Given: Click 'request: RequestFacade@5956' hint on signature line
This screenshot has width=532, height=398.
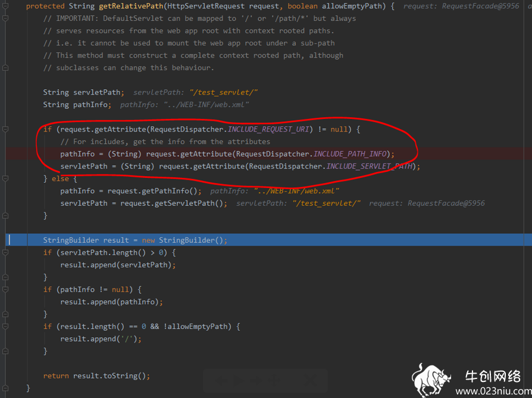Looking at the screenshot, I should [461, 6].
